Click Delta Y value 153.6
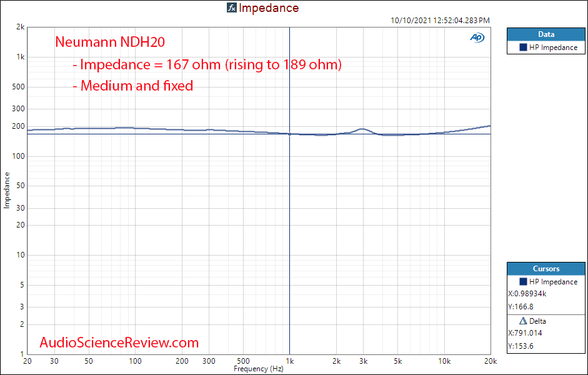 point(521,346)
